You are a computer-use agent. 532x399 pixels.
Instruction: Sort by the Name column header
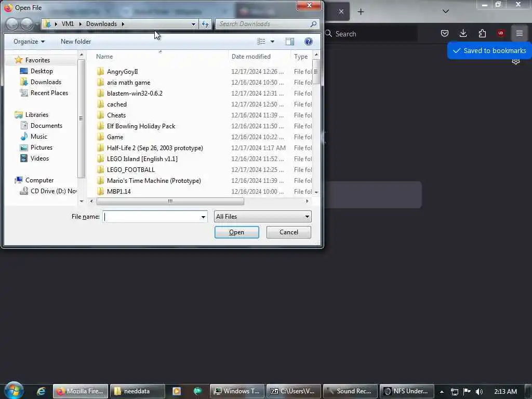104,57
